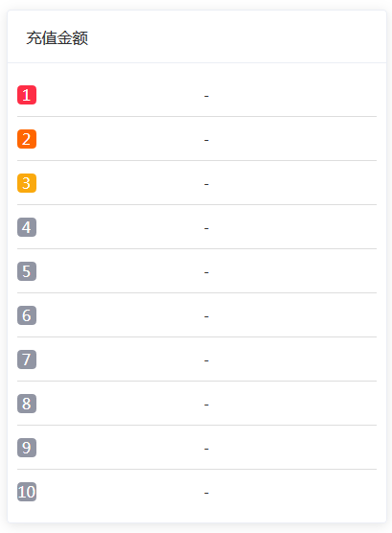Click the dash value in rank 8 row
This screenshot has width=392, height=533.
tap(206, 405)
